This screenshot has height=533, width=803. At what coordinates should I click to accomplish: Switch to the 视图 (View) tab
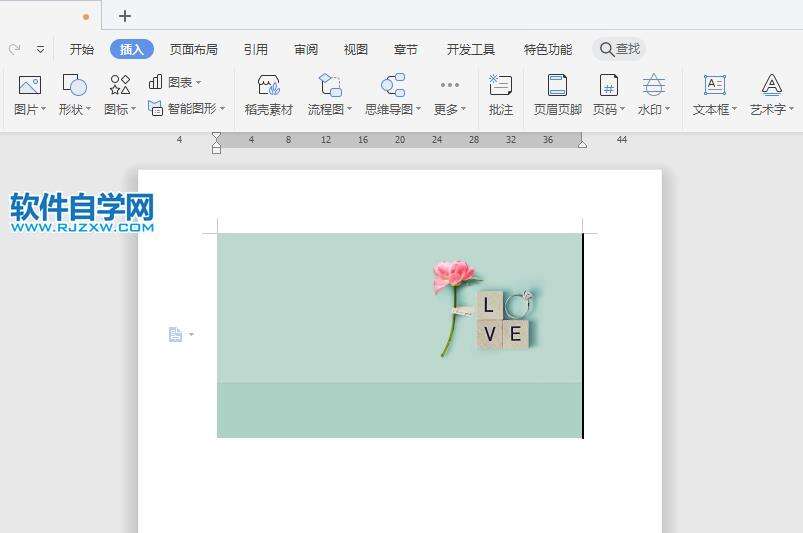(x=355, y=49)
